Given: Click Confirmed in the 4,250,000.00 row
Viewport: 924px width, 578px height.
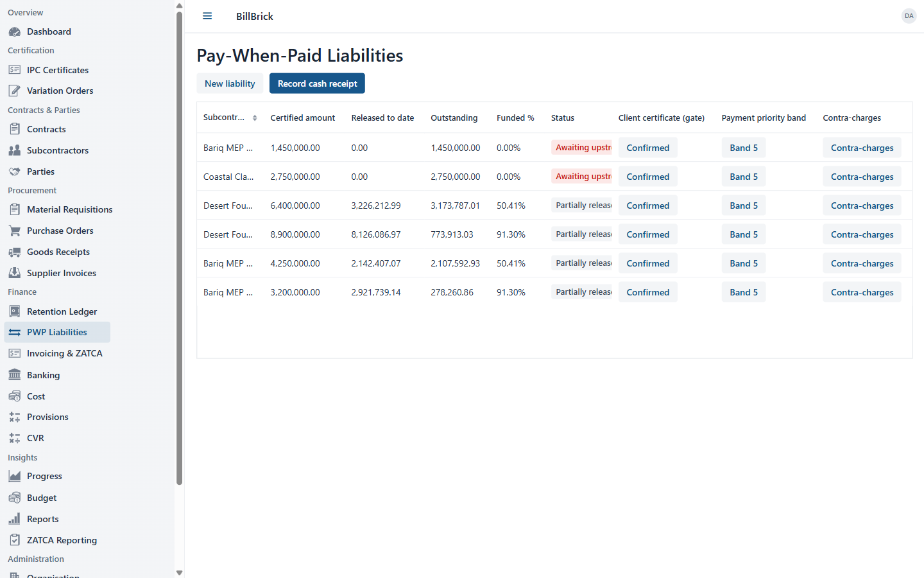Looking at the screenshot, I should click(647, 263).
